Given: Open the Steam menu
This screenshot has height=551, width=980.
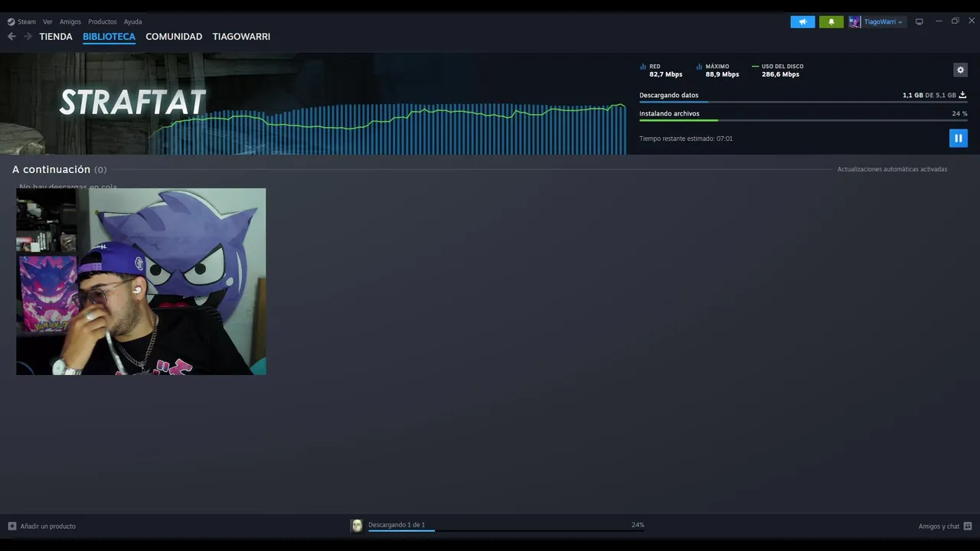Looking at the screenshot, I should tap(27, 22).
